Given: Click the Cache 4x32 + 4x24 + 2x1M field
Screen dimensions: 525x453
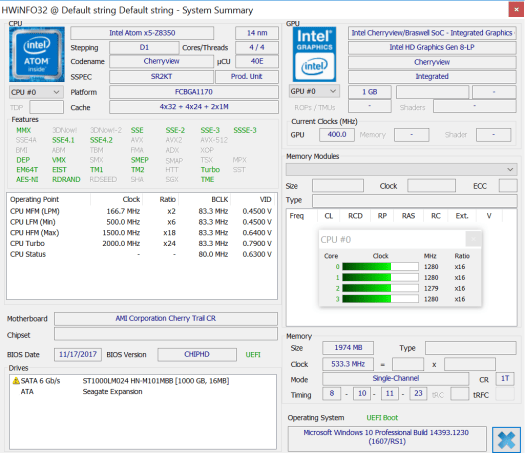Looking at the screenshot, I should click(194, 107).
